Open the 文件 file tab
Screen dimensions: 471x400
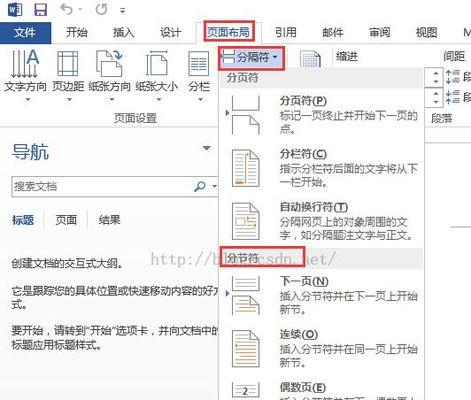point(25,33)
